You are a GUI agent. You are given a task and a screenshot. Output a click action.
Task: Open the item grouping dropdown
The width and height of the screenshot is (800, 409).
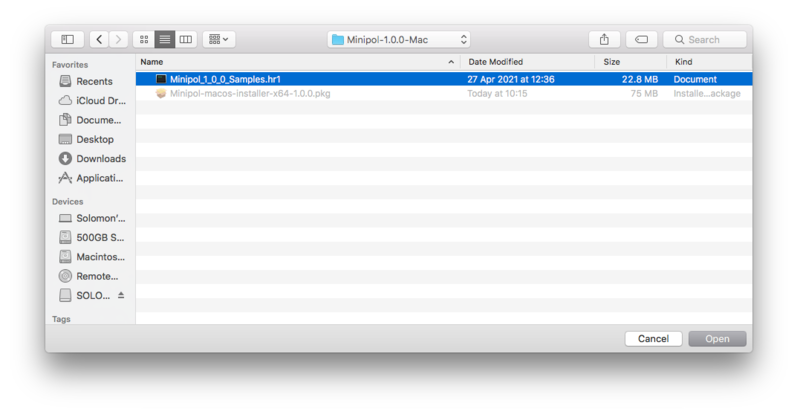(219, 39)
